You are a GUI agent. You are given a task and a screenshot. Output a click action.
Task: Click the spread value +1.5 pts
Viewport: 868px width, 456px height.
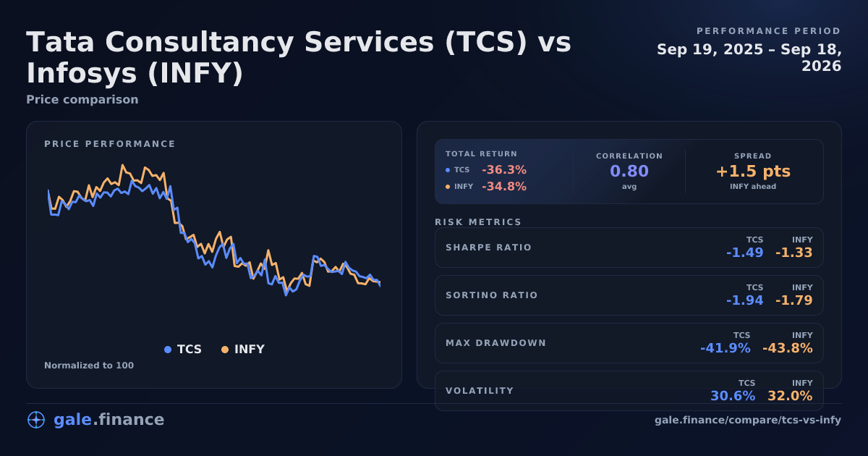[753, 172]
